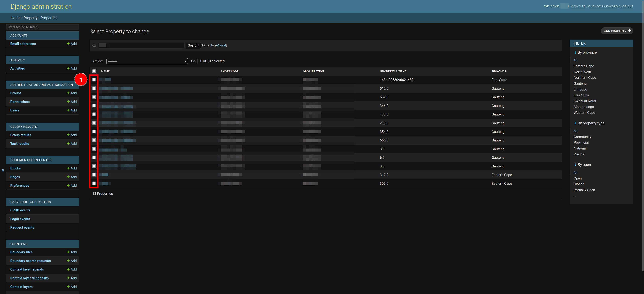Click the Add icon for Users

[68, 110]
